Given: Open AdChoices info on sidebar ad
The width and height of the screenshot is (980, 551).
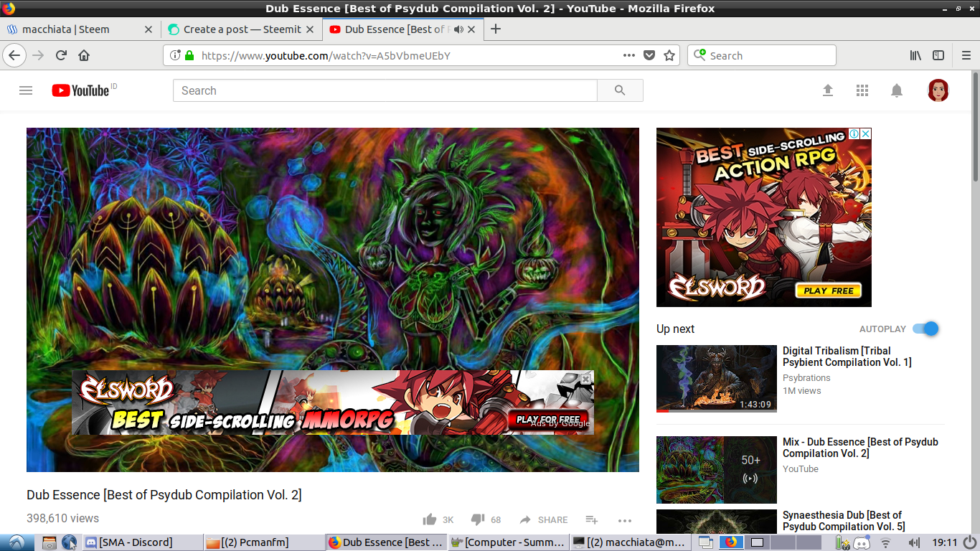Looking at the screenshot, I should [x=854, y=134].
